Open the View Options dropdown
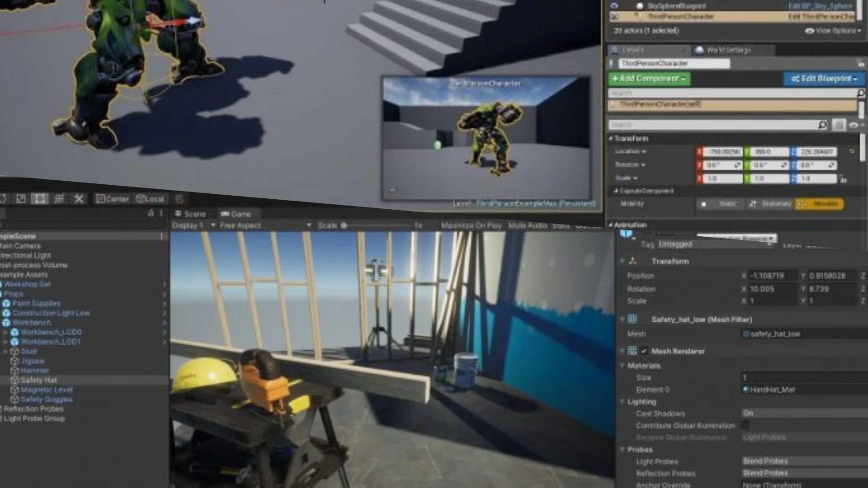The width and height of the screenshot is (868, 488). [x=833, y=31]
